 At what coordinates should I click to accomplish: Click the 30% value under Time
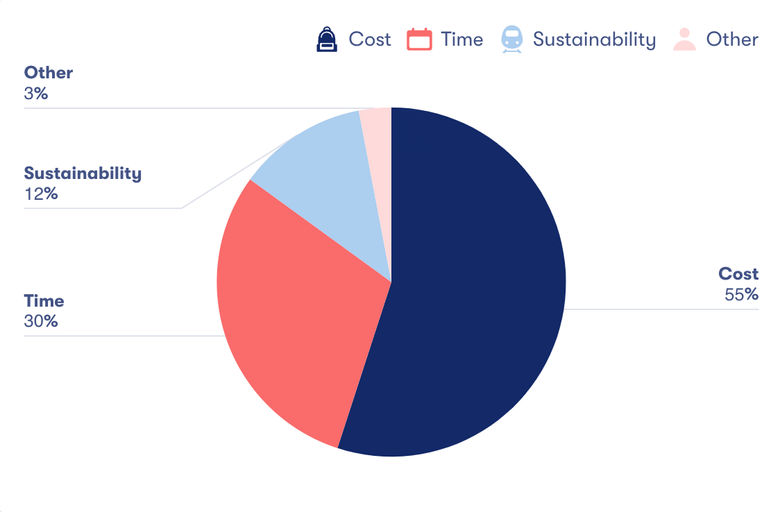coord(41,322)
